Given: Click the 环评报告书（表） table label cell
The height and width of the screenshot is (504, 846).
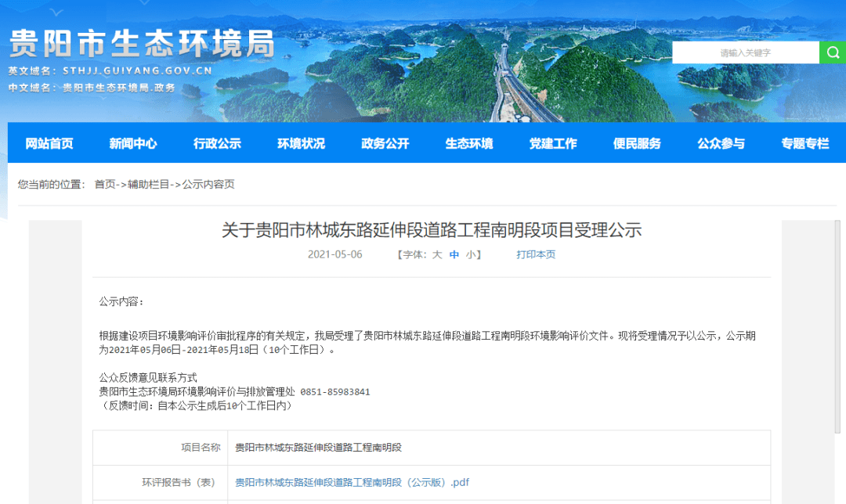Looking at the screenshot, I should tap(161, 482).
